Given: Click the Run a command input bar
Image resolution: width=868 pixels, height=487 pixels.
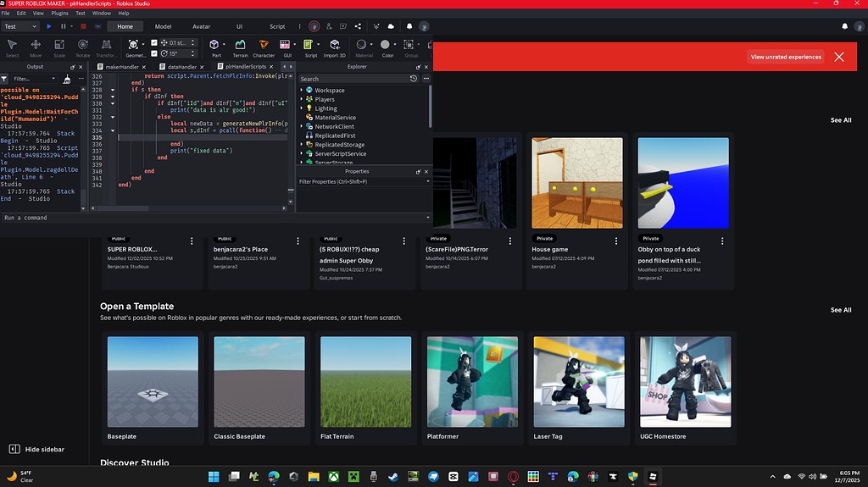Looking at the screenshot, I should [216, 218].
